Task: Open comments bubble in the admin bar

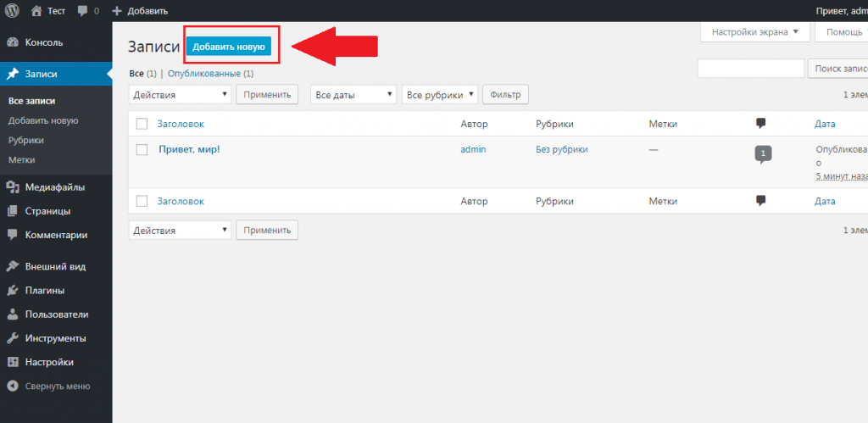Action: click(x=83, y=11)
